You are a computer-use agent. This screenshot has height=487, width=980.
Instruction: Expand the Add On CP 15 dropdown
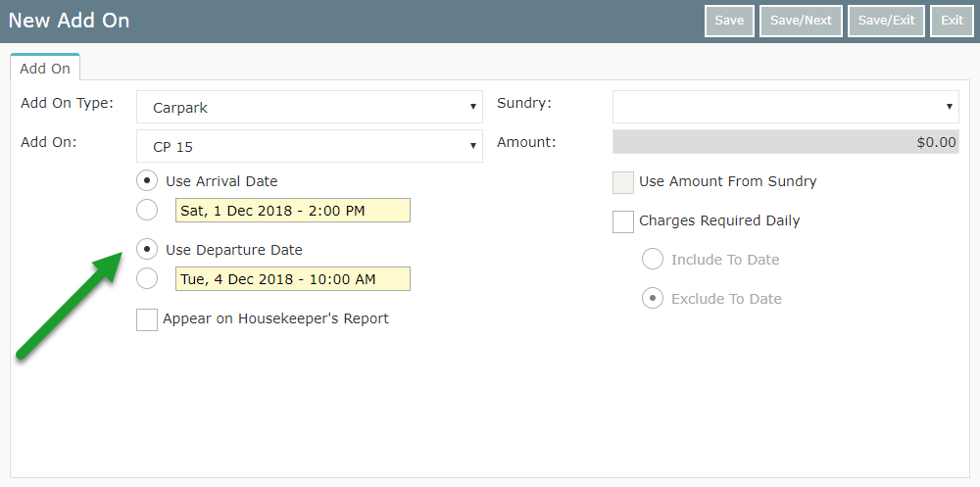[310, 146]
